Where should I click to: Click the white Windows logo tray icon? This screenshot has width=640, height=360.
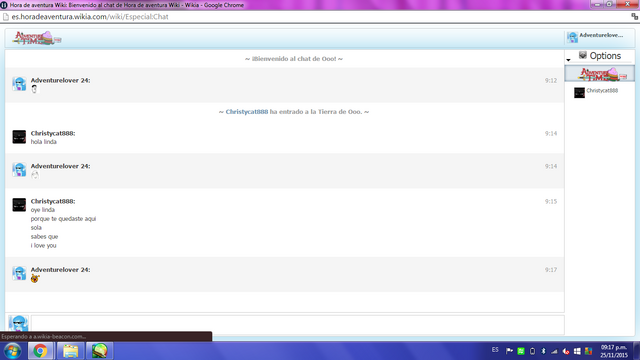point(577,351)
